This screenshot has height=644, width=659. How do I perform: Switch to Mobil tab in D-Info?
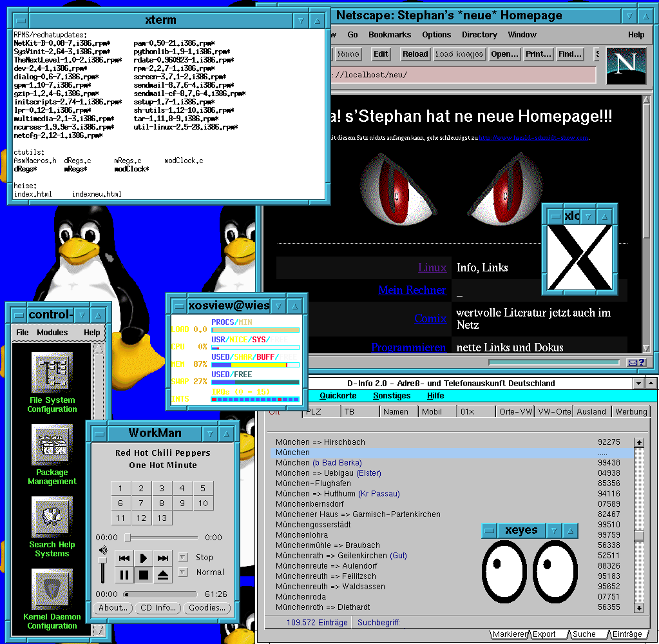pos(437,411)
